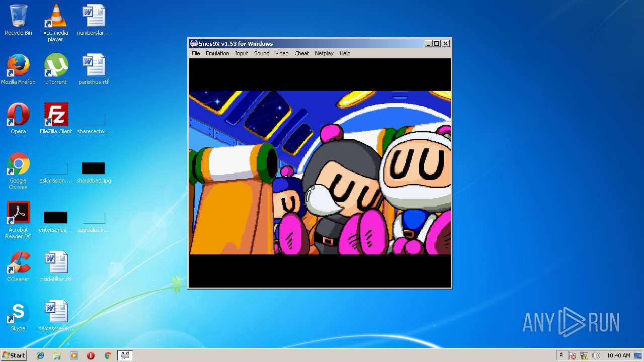
Task: Launch Internet Explorer from the taskbar
Action: [40, 355]
